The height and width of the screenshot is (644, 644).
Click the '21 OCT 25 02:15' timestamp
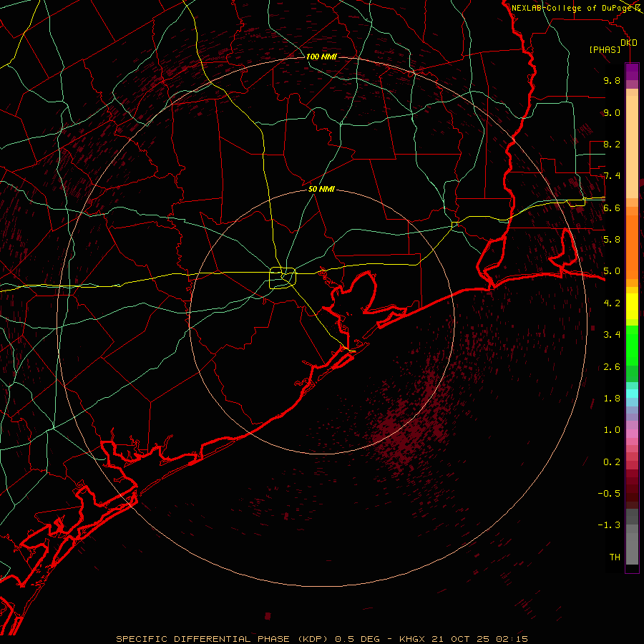pos(479,639)
